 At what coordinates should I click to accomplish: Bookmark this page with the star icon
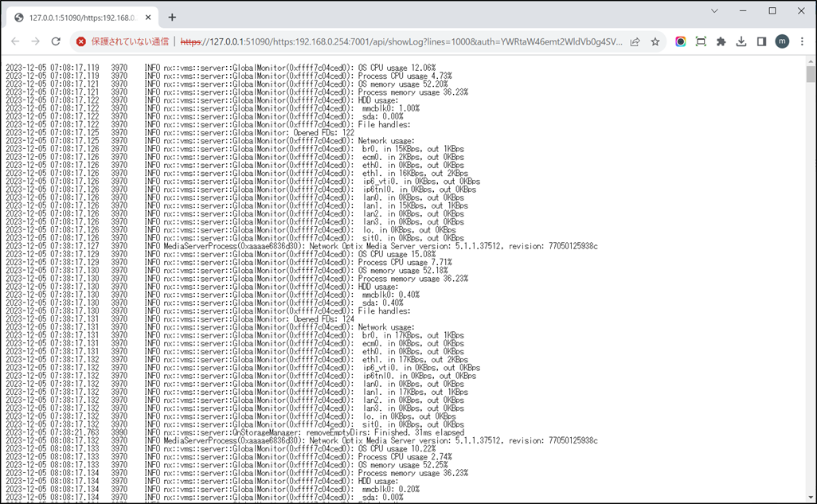click(x=655, y=41)
